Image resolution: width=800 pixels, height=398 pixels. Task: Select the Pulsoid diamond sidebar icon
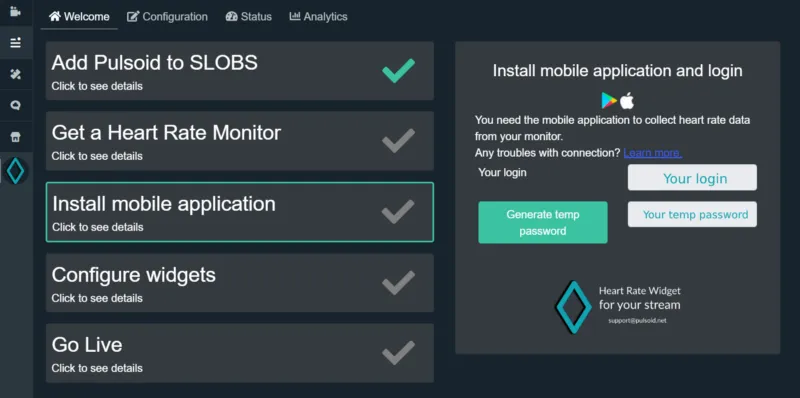(15, 171)
